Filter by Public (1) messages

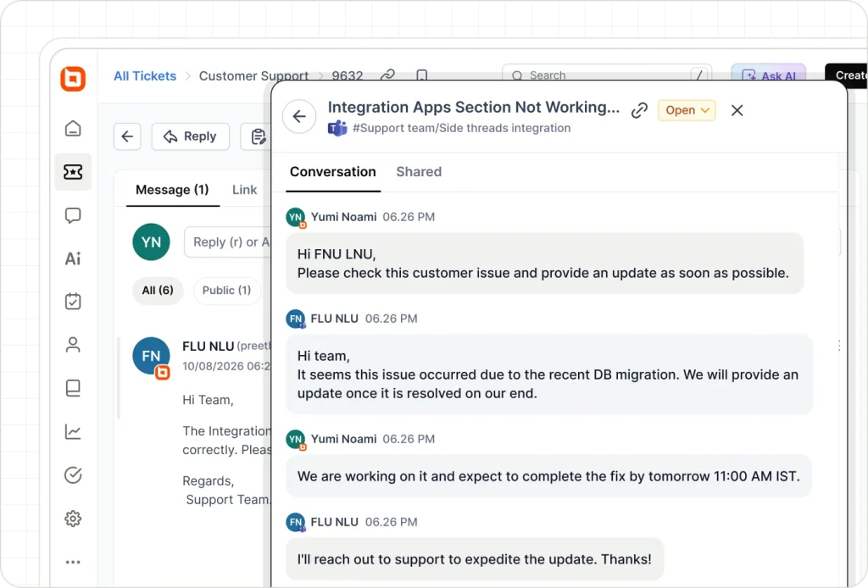tap(226, 291)
